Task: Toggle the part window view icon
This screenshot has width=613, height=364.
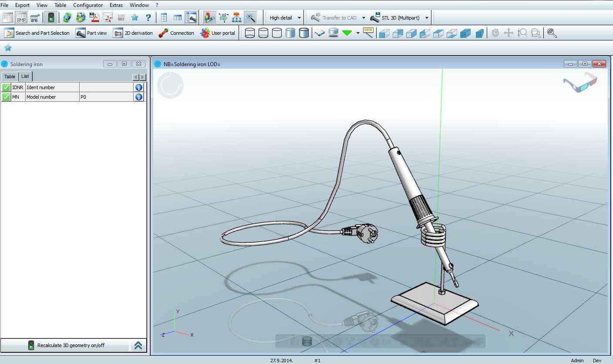Action: tap(191, 18)
